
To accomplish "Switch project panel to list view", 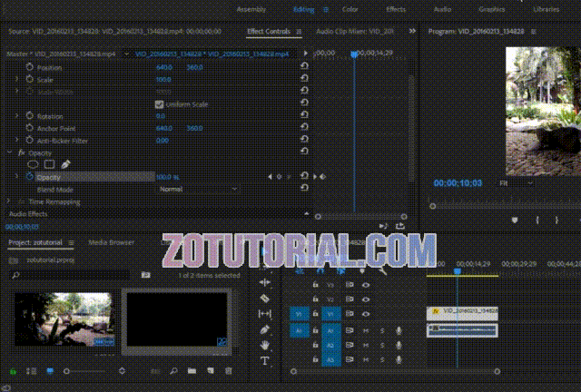I will 31,371.
